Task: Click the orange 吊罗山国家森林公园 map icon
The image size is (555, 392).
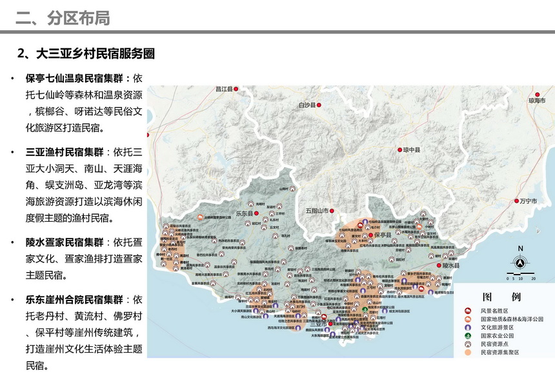Action: 419,227
